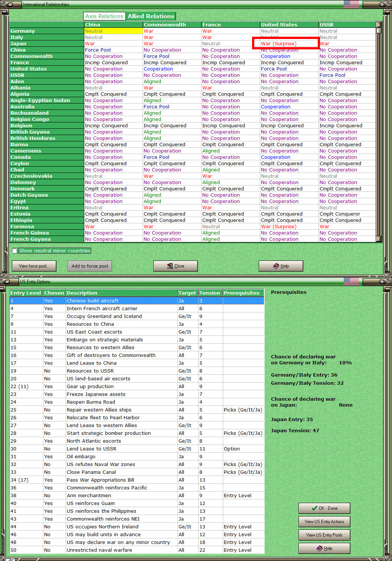Viewport: 392px width, 561px height.
Task: Click the Entry Level column header
Action: coord(26,293)
